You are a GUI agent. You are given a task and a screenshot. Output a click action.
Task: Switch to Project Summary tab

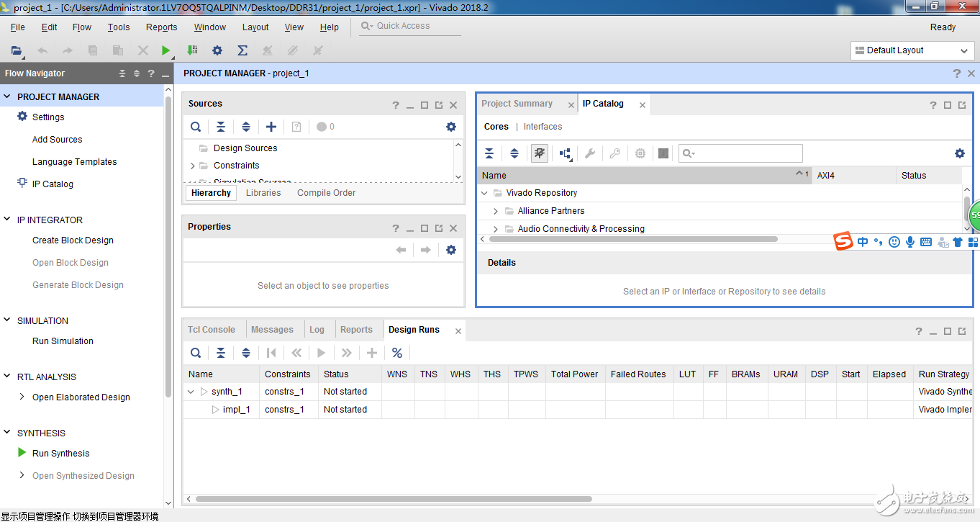click(x=517, y=104)
